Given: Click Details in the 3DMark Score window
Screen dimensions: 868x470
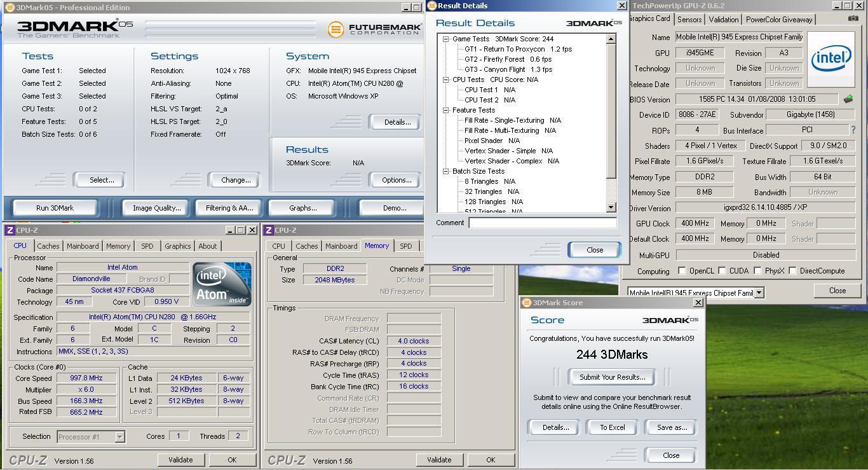Looking at the screenshot, I should coord(554,427).
